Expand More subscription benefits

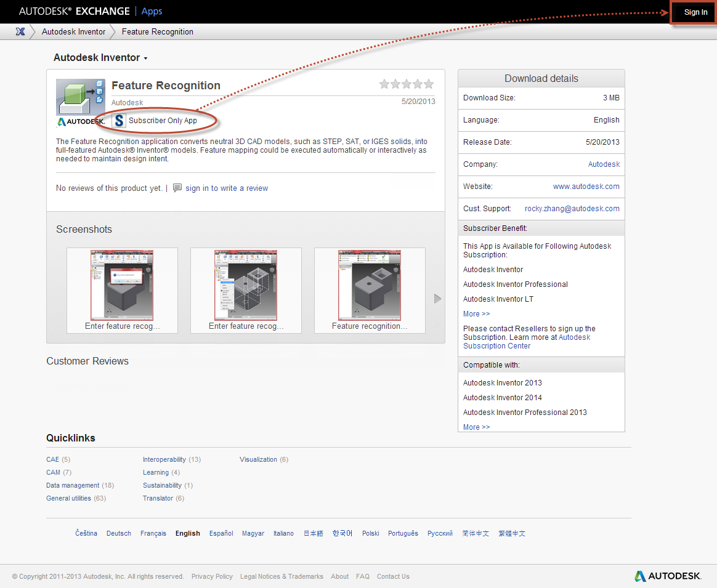point(476,313)
